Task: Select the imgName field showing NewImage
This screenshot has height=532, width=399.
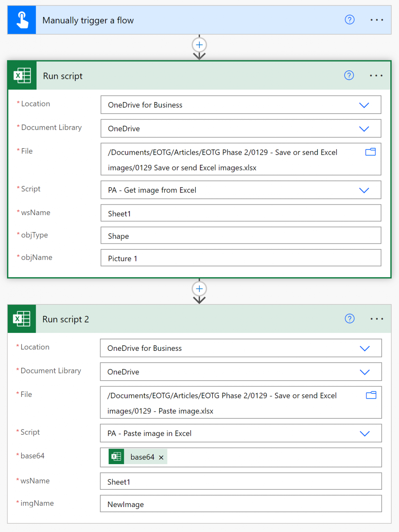Action: (x=241, y=504)
